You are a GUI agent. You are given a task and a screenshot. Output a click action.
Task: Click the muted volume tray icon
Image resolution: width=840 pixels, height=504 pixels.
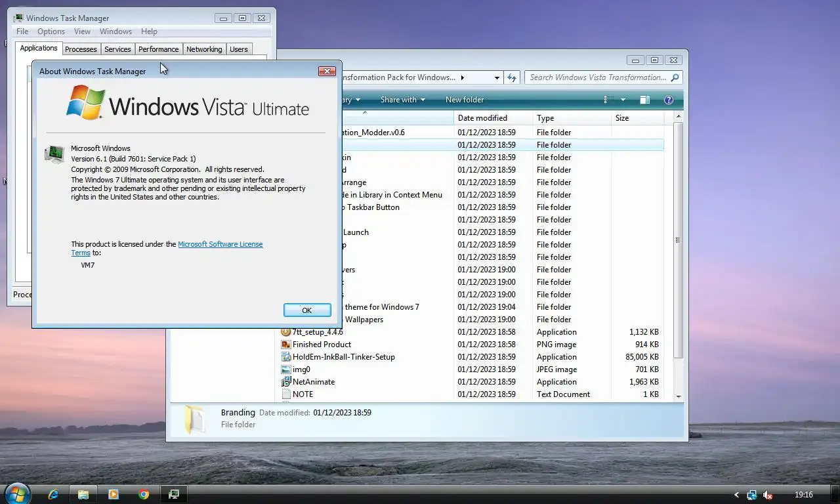point(768,495)
